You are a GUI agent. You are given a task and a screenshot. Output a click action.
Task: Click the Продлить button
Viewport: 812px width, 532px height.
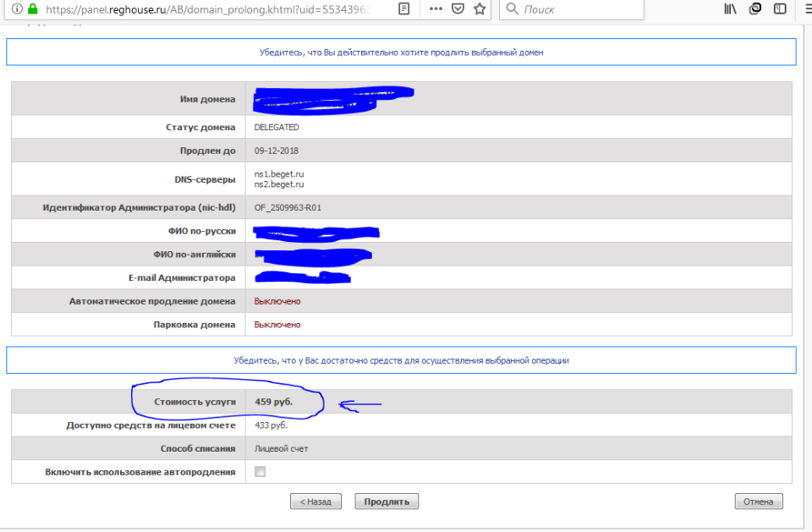tap(387, 502)
